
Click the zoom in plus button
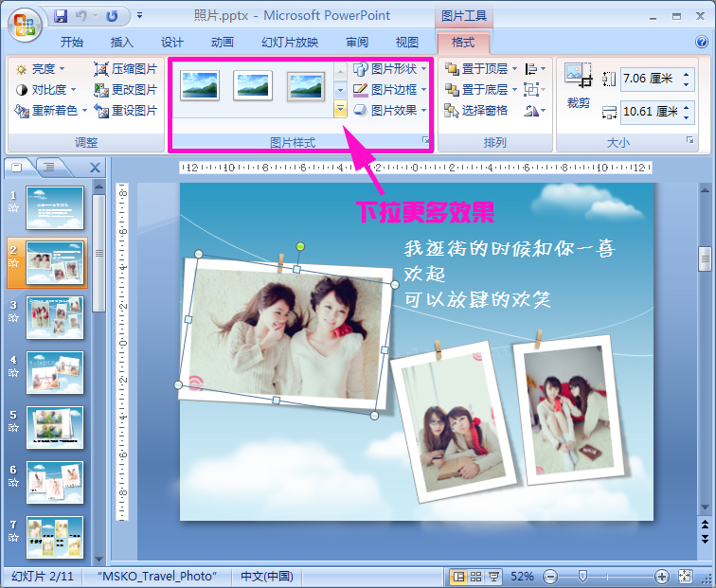(x=662, y=577)
